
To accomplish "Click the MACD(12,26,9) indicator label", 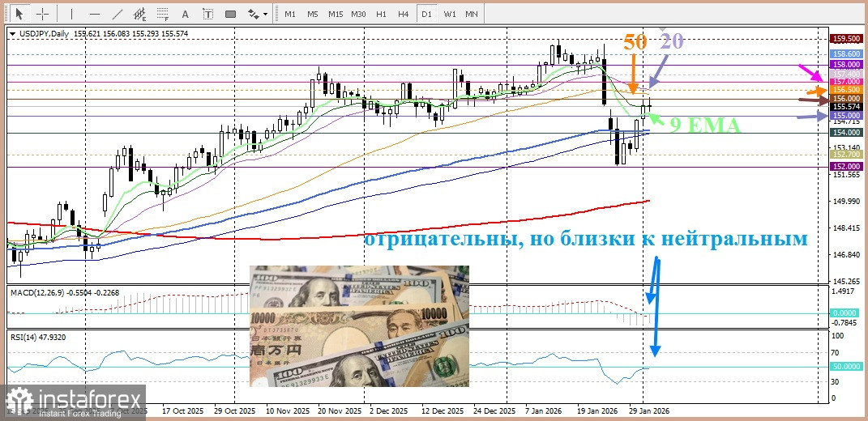I will click(38, 291).
